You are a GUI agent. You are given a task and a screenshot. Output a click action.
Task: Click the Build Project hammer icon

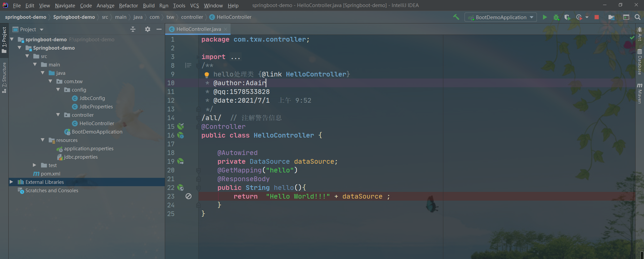(x=456, y=17)
